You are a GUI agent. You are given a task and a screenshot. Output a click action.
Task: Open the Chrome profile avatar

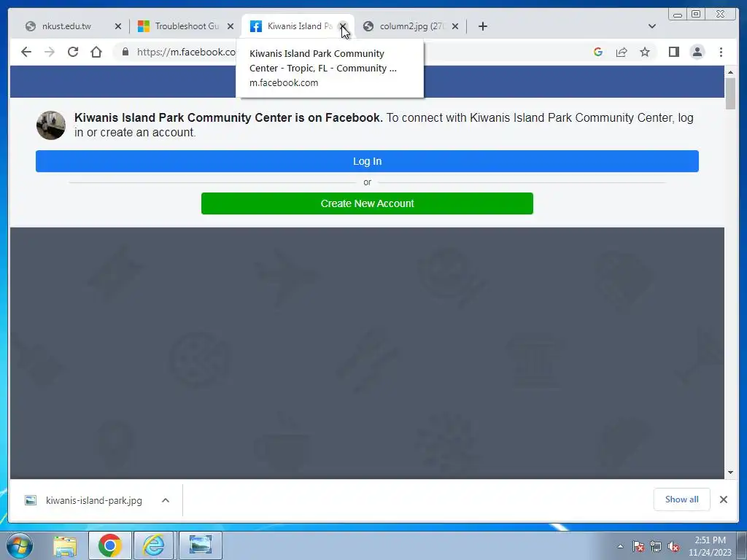pyautogui.click(x=697, y=52)
